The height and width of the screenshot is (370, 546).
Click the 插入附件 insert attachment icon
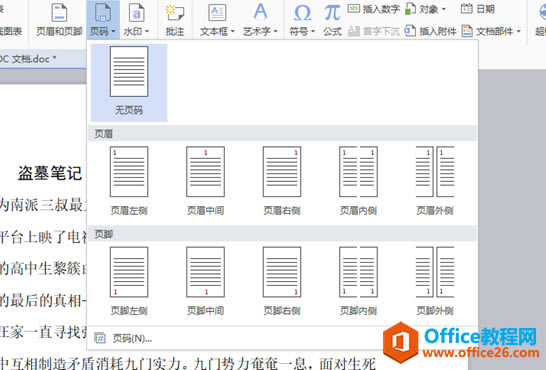click(430, 31)
